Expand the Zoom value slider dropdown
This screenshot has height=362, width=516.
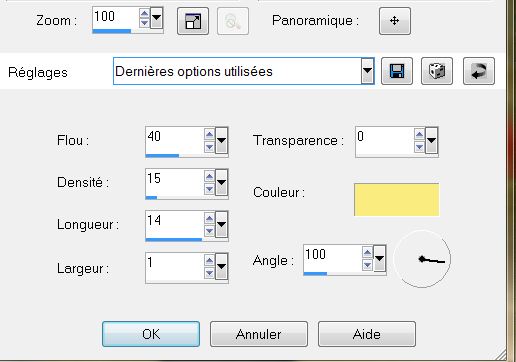(156, 18)
